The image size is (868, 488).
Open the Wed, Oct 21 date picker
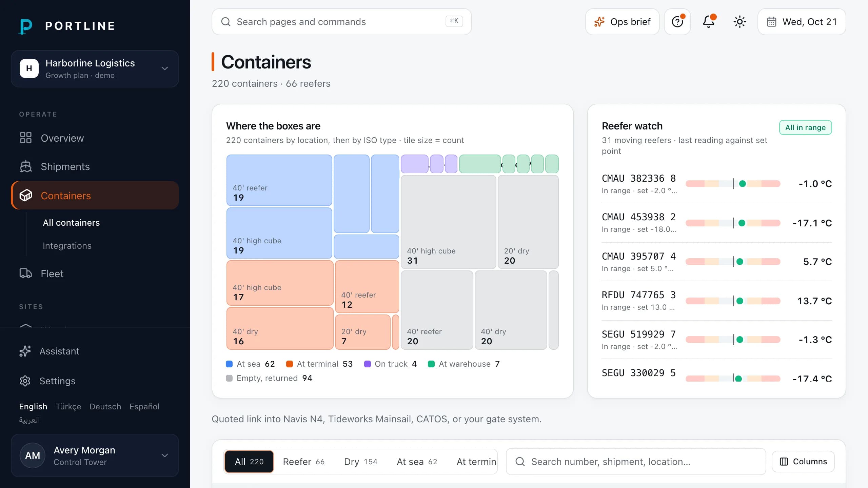pos(802,22)
